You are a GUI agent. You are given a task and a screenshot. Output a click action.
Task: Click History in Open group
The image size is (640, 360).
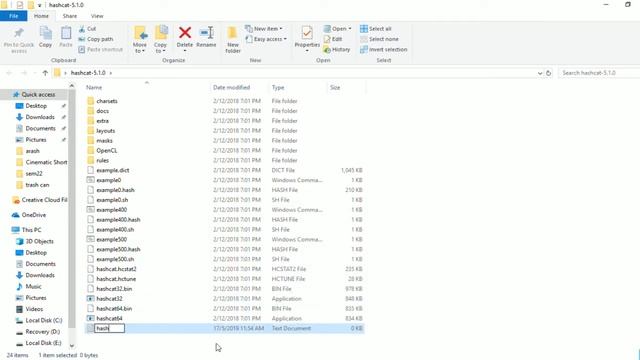click(337, 49)
